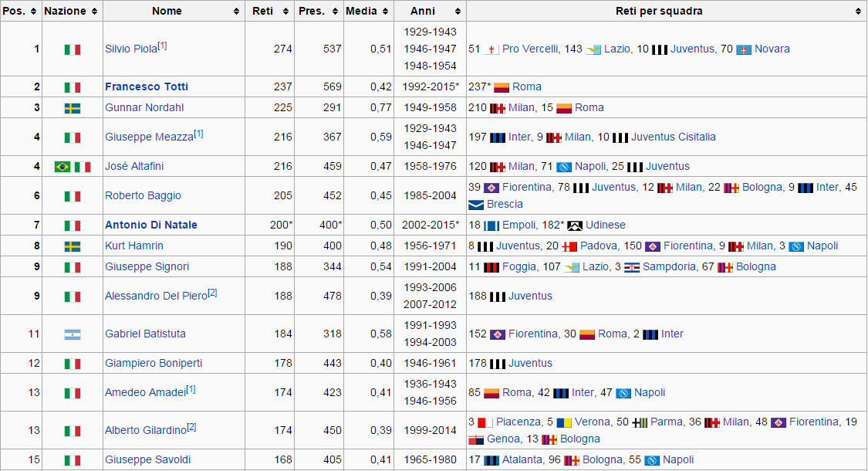Open the Giuseppe Meazza link
The width and height of the screenshot is (868, 471).
coord(150,137)
